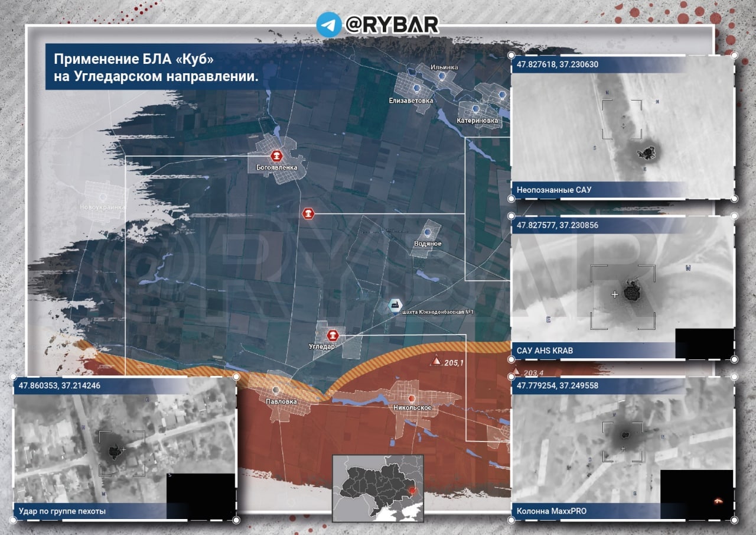Image resolution: width=756 pixels, height=535 pixels.
Task: Open the @RYBAR channel link
Action: [391, 25]
